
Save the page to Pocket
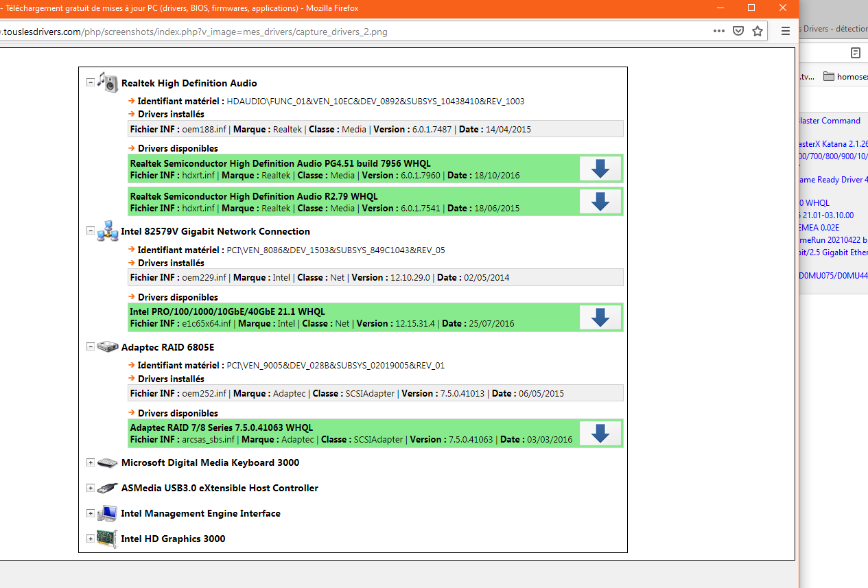[x=738, y=31]
